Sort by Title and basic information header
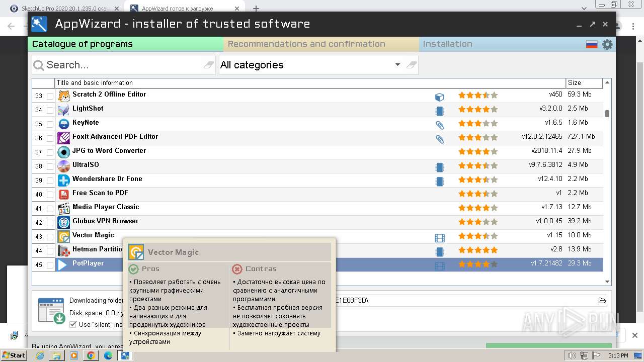This screenshot has height=362, width=644. (310, 83)
